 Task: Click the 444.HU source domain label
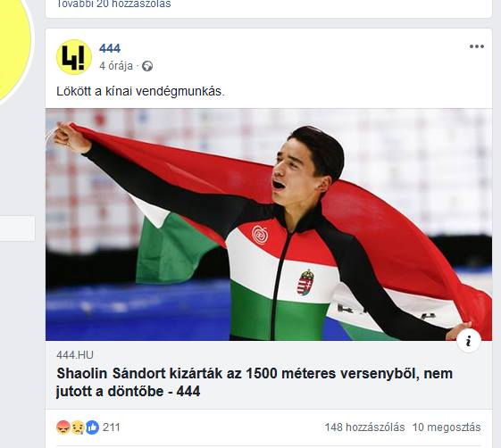tap(75, 355)
